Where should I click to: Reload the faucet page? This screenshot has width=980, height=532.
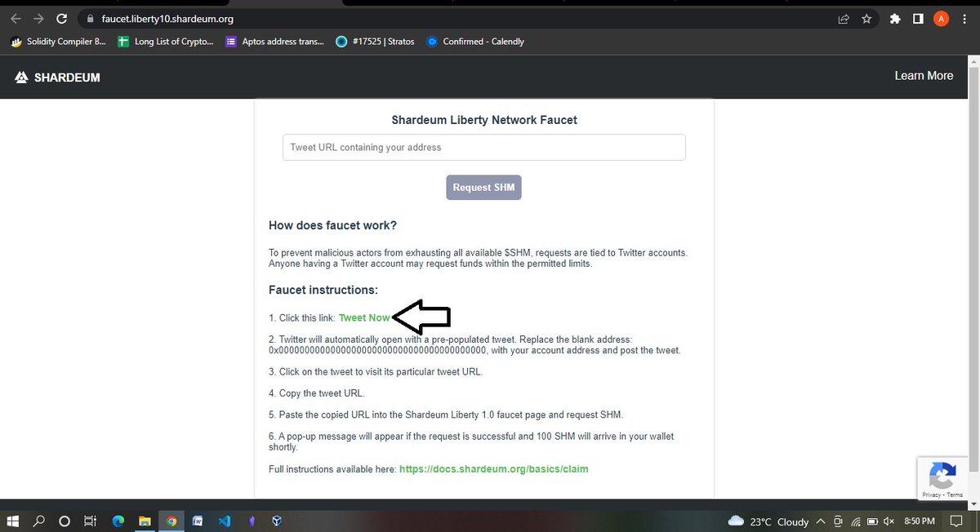[62, 19]
